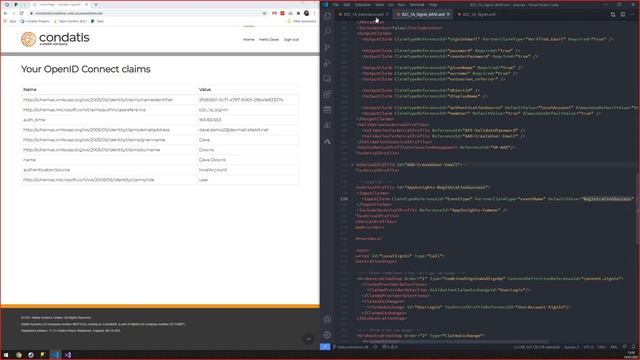Viewport: 640px width, 360px height.
Task: Click the Azure icon in VS Code activity bar
Action: (x=327, y=141)
